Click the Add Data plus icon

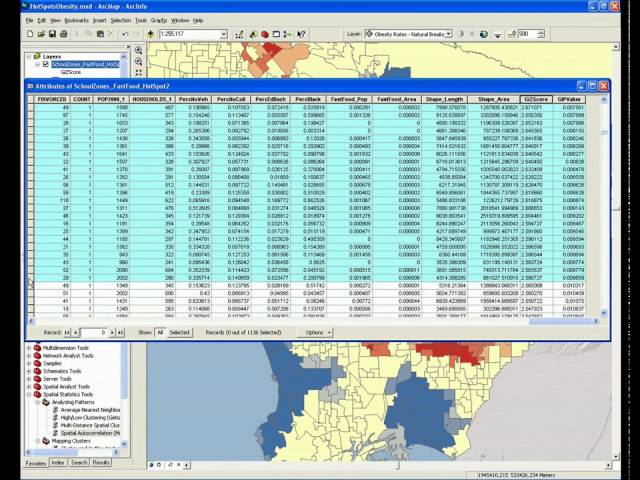(151, 34)
